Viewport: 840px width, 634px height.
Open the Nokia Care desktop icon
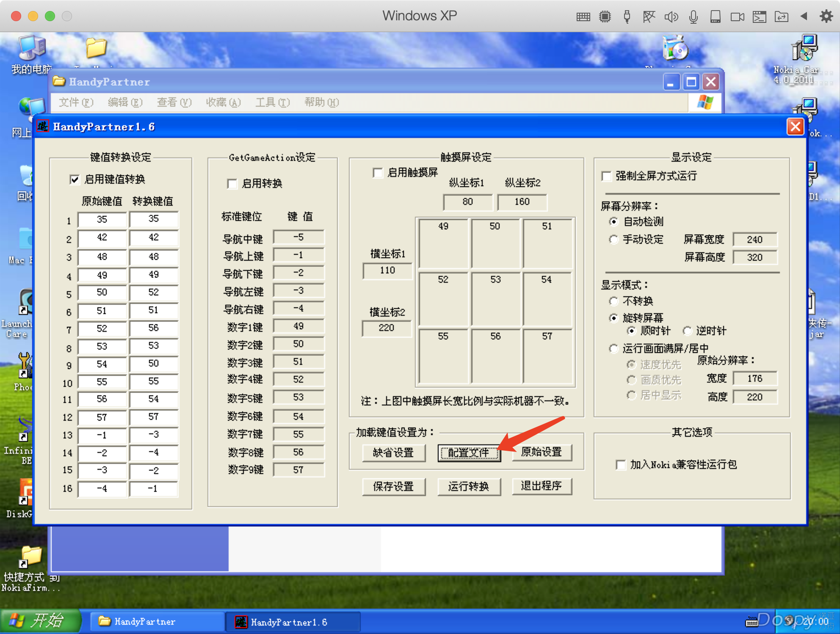tap(804, 48)
